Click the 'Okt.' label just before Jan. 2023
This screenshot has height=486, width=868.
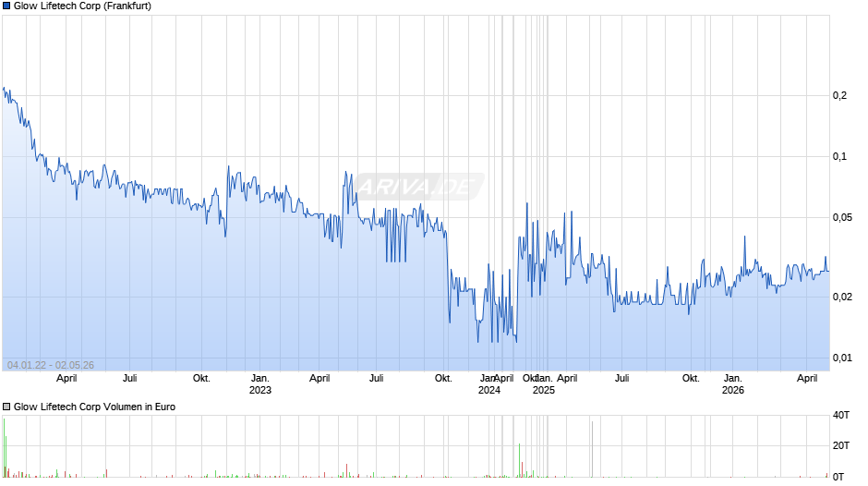[201, 379]
